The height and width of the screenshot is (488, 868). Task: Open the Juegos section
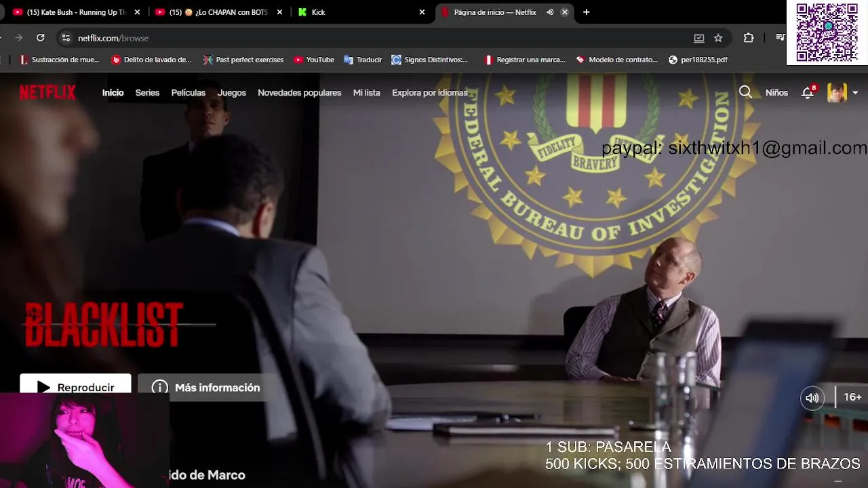(x=231, y=93)
